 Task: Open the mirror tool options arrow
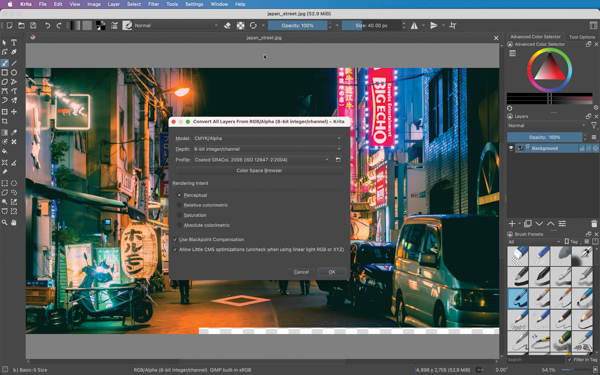coord(423,25)
